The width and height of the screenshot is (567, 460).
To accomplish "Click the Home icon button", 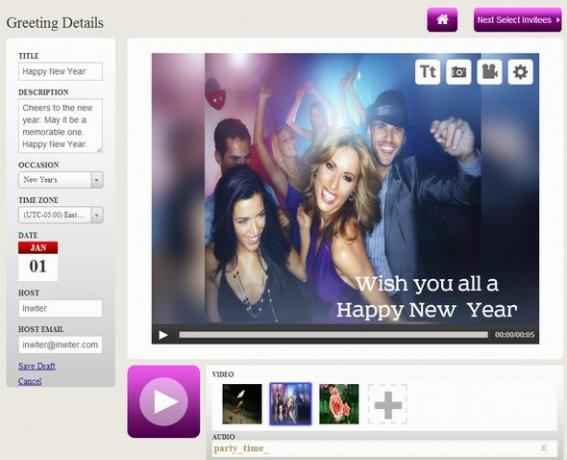I will click(x=442, y=20).
